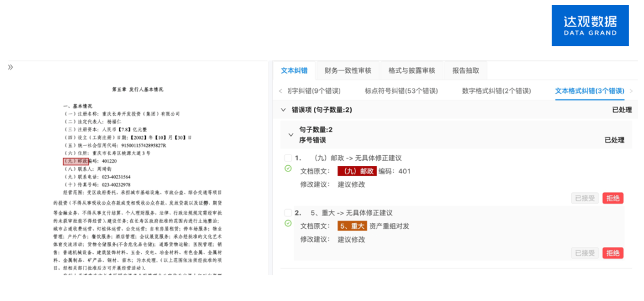
Task: Click the red highlighted (九)邮政 text
Action: (x=357, y=171)
